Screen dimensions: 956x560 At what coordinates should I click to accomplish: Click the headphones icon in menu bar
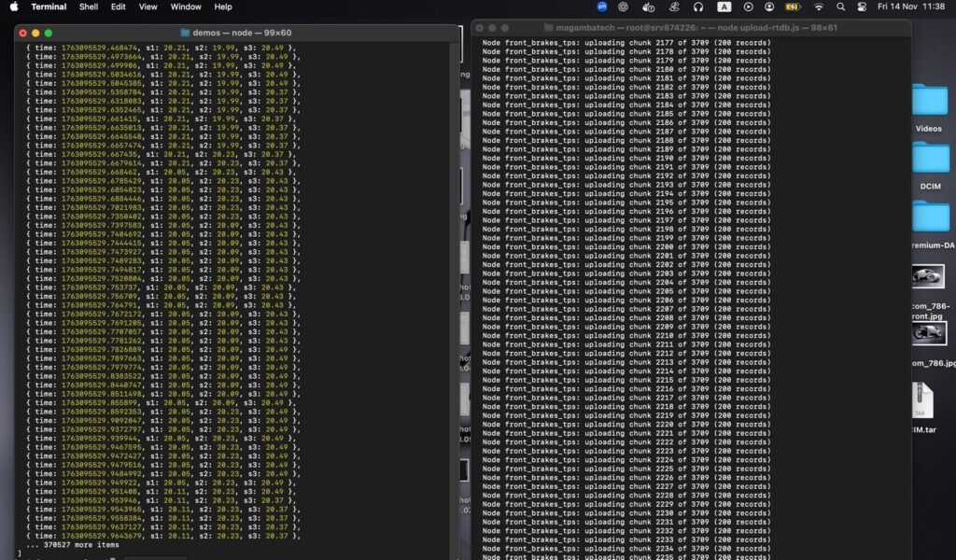pyautogui.click(x=698, y=7)
